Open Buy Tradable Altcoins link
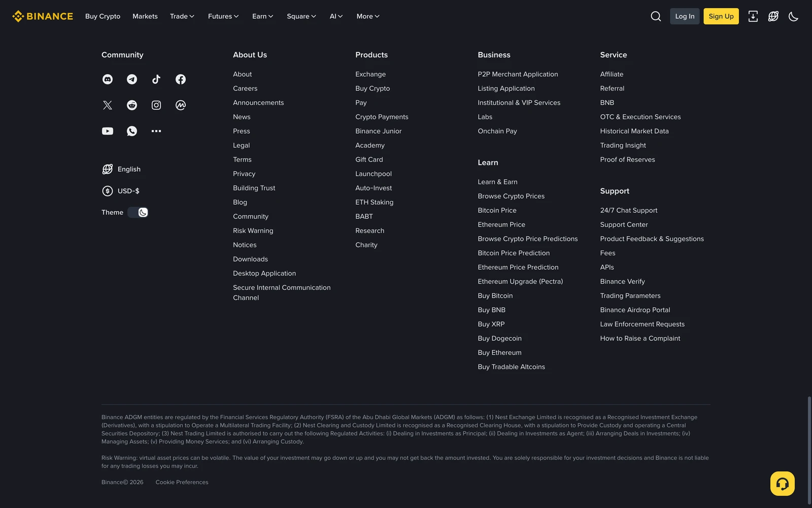The width and height of the screenshot is (812, 508). [x=511, y=367]
